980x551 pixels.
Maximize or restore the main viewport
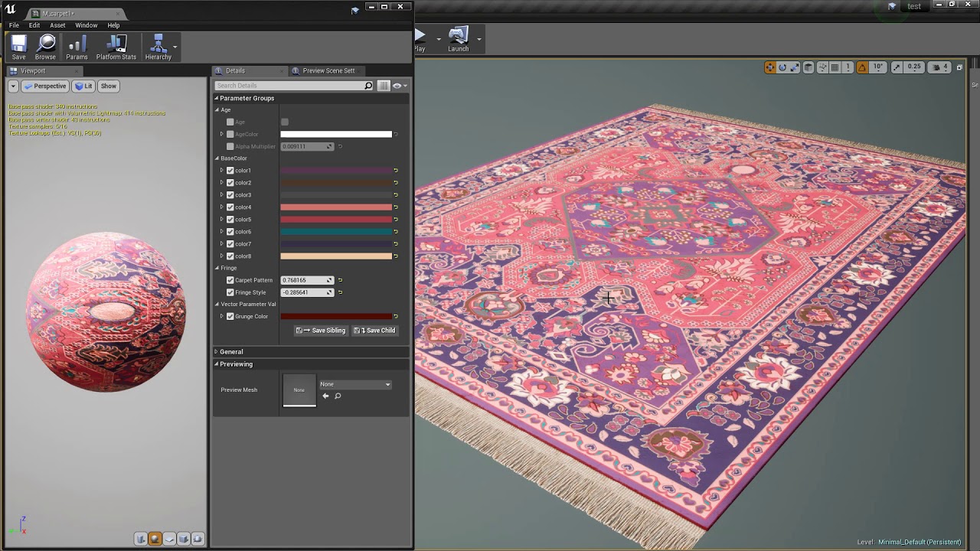tap(959, 67)
